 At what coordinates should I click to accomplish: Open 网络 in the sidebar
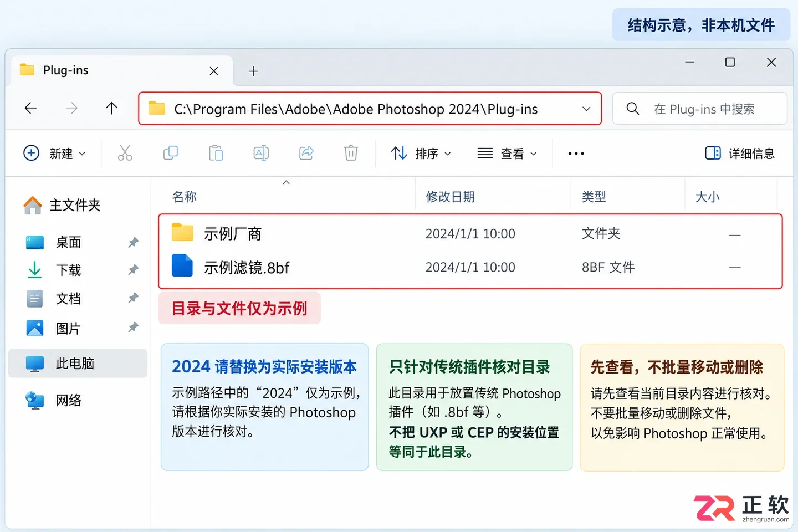tap(54, 400)
